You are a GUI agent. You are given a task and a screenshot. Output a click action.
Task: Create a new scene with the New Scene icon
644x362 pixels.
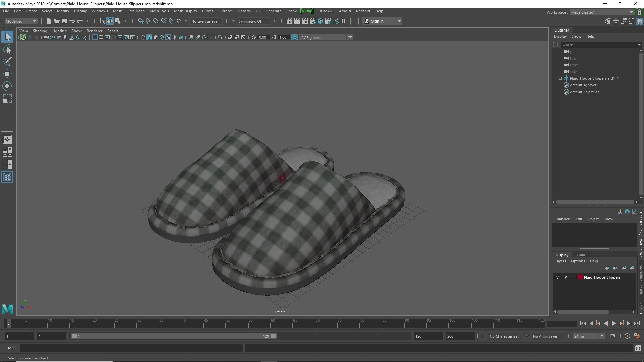[49, 21]
